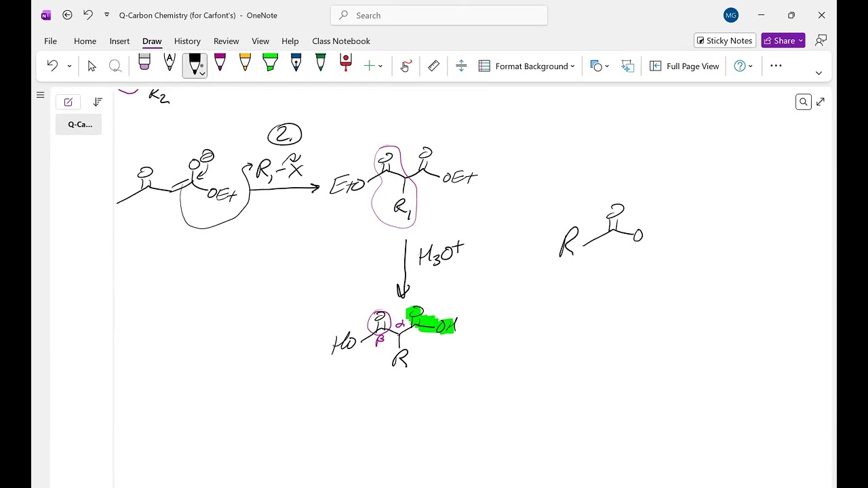This screenshot has height=488, width=868.
Task: Click the Back arrow in title bar
Action: (x=67, y=15)
